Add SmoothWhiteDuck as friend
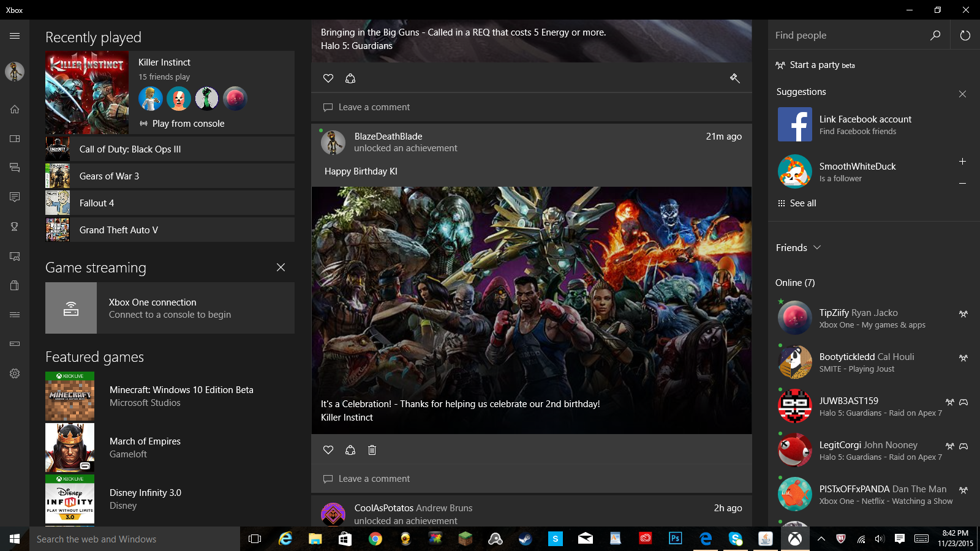 click(x=963, y=162)
